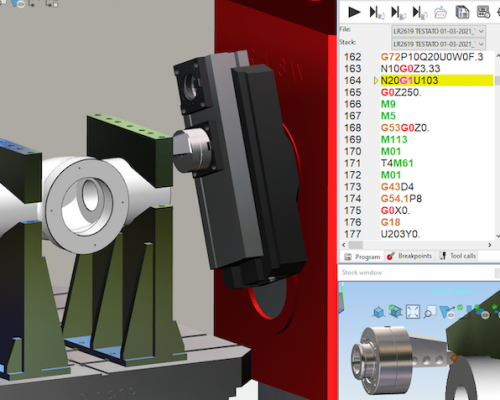Click the horizontal scrollbar left arrow

[x=344, y=245]
